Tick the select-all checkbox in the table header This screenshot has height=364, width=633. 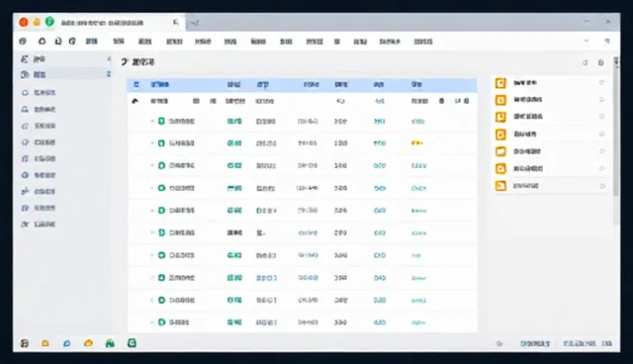pos(136,84)
